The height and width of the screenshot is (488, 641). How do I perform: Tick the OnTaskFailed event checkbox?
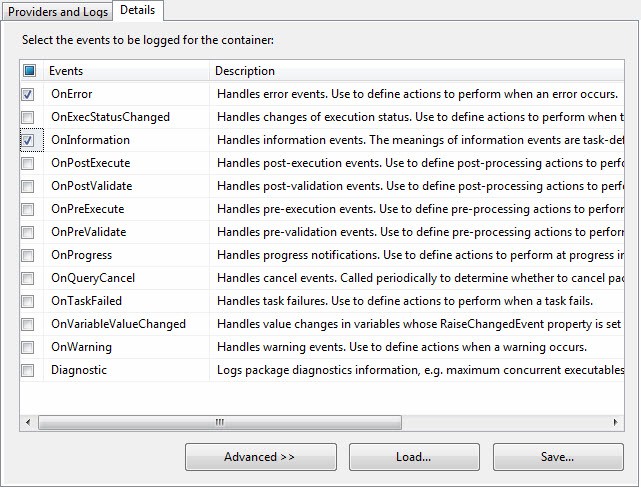pos(28,301)
